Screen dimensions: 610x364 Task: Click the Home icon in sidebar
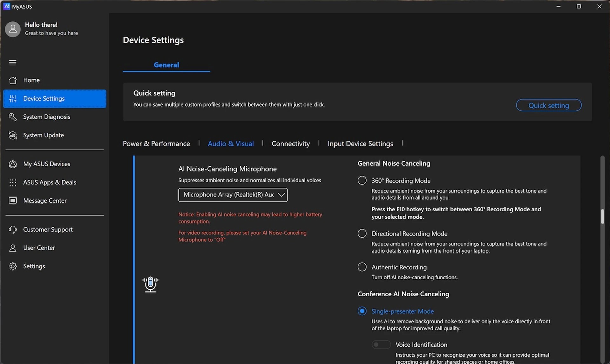click(x=13, y=80)
